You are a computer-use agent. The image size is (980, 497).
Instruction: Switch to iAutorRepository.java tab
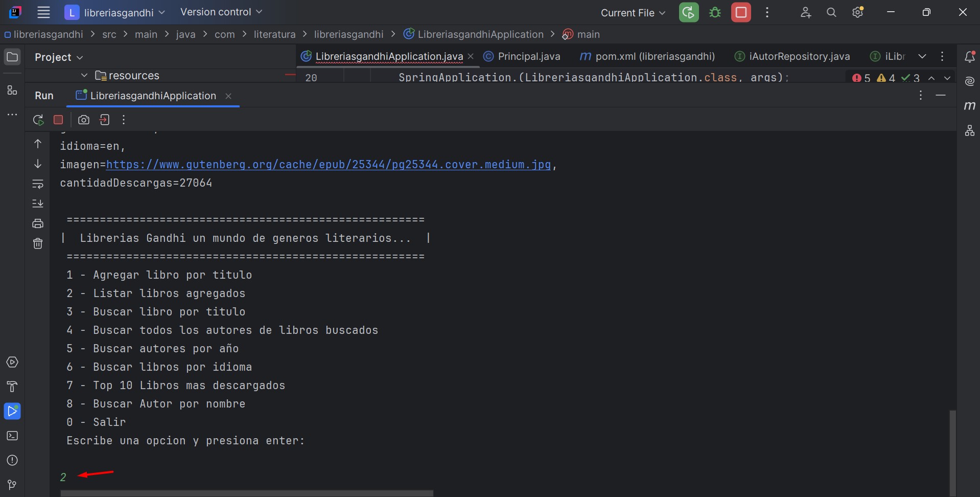[x=792, y=56]
